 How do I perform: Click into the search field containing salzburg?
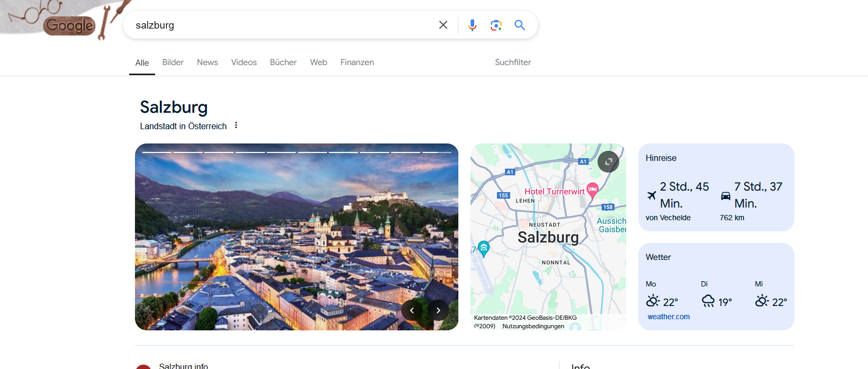[x=281, y=25]
